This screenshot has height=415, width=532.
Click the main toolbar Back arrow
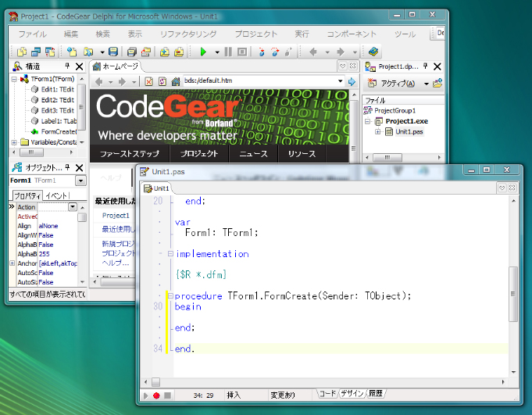coord(313,52)
